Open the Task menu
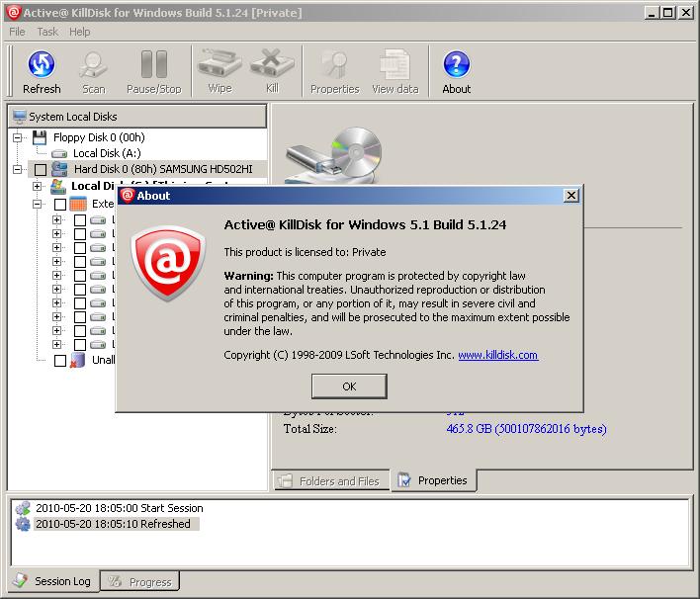This screenshot has width=700, height=599. (47, 32)
